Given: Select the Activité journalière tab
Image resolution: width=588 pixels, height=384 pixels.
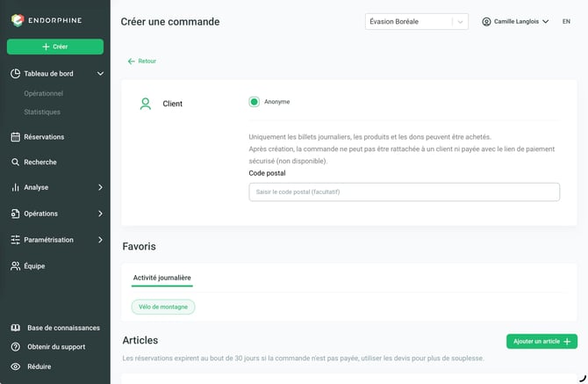Looking at the screenshot, I should click(x=162, y=279).
